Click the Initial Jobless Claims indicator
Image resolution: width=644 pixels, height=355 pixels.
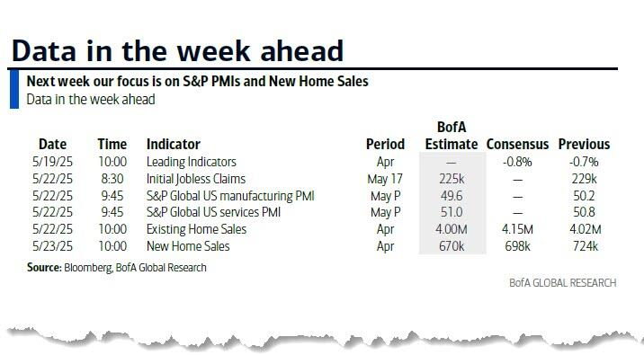pos(196,179)
